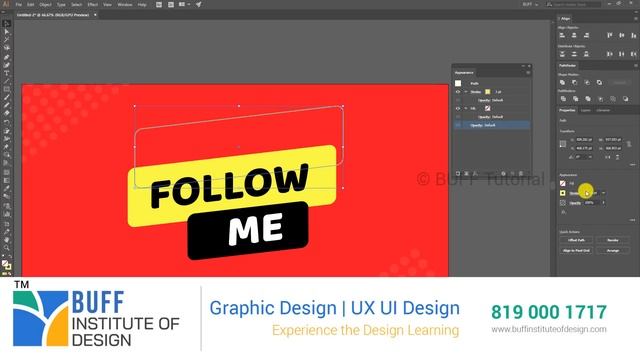Screen dimensions: 640x360
Task: Switch to the Libraries tab
Action: click(x=603, y=110)
